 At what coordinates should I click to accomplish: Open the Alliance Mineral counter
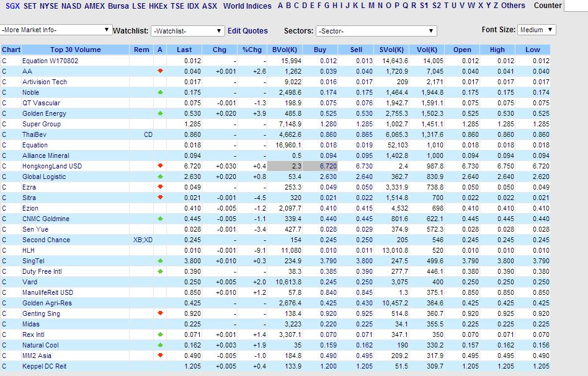(x=46, y=155)
